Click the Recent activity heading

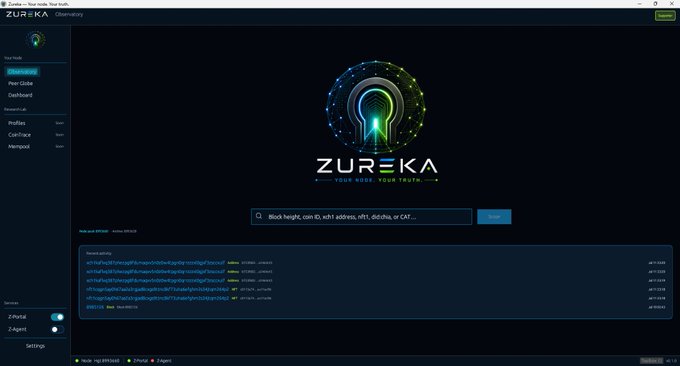tap(99, 253)
